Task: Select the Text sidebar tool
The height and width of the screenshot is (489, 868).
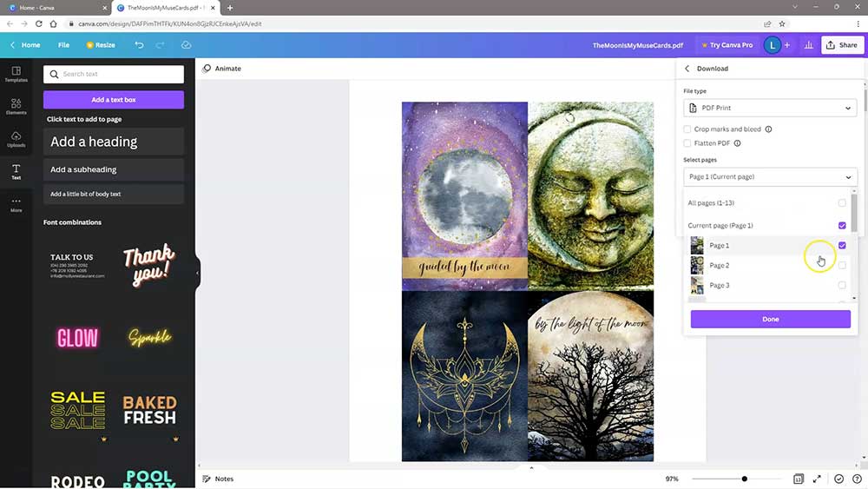Action: [x=16, y=171]
